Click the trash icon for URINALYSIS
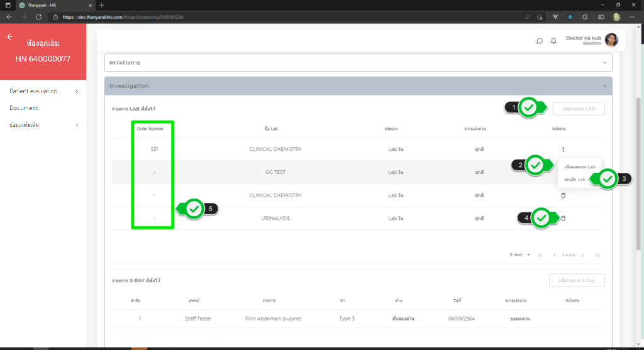This screenshot has width=644, height=350. pyautogui.click(x=563, y=219)
